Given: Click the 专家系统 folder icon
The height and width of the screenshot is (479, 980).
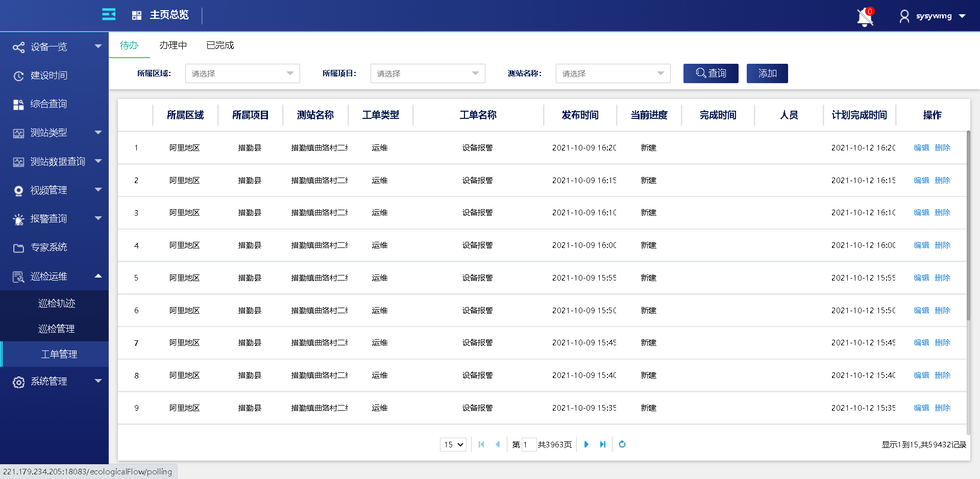Looking at the screenshot, I should click(x=18, y=248).
